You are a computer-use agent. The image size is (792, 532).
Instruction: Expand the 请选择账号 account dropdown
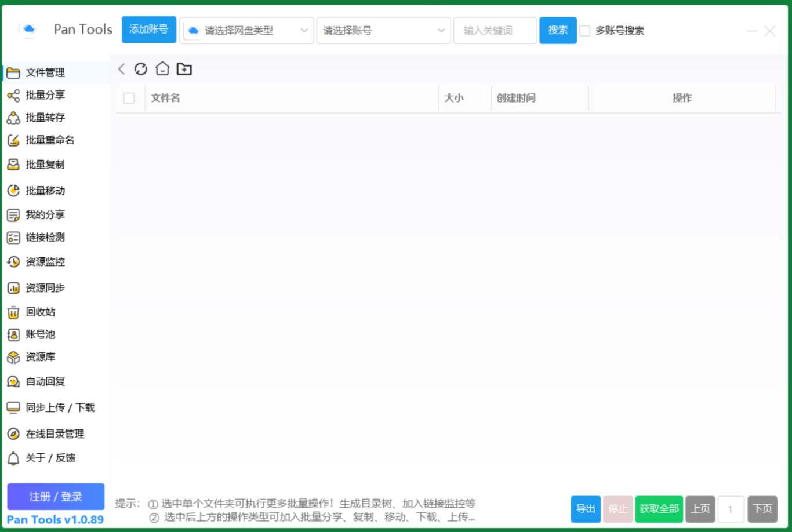pos(383,30)
